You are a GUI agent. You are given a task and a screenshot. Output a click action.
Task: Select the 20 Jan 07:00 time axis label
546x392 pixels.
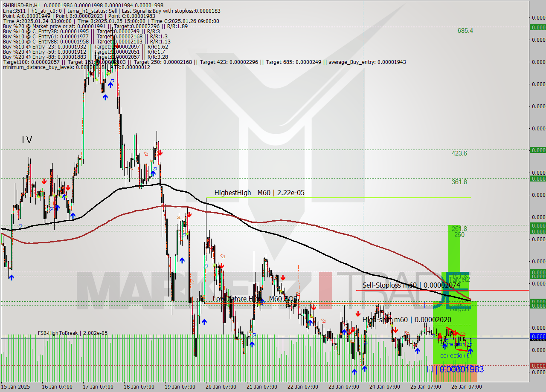[x=221, y=387]
